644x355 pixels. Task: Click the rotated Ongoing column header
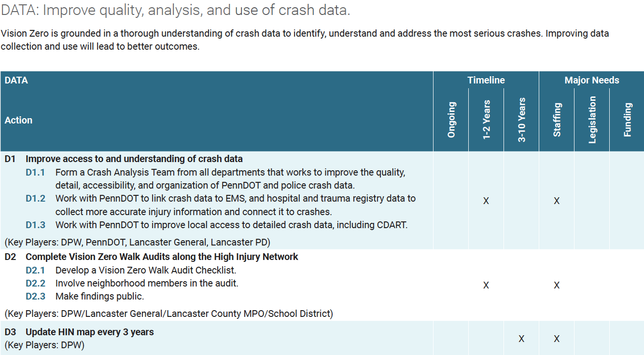[x=451, y=120]
